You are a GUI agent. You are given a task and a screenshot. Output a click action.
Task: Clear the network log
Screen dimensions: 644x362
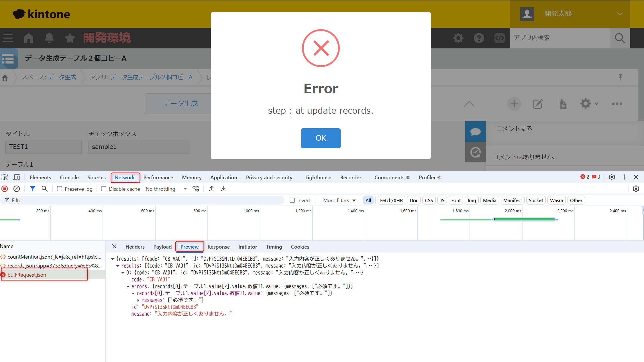[x=17, y=189]
